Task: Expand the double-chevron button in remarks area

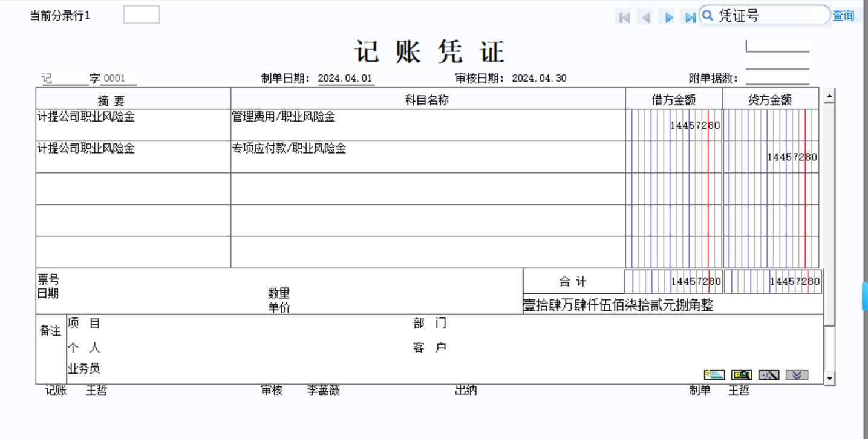Action: [797, 375]
